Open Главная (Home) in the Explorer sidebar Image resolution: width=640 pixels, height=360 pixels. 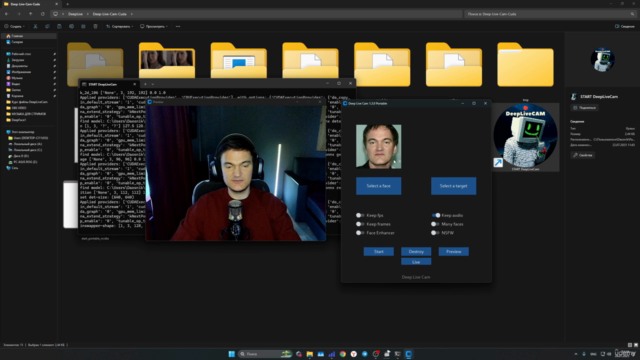click(x=29, y=36)
